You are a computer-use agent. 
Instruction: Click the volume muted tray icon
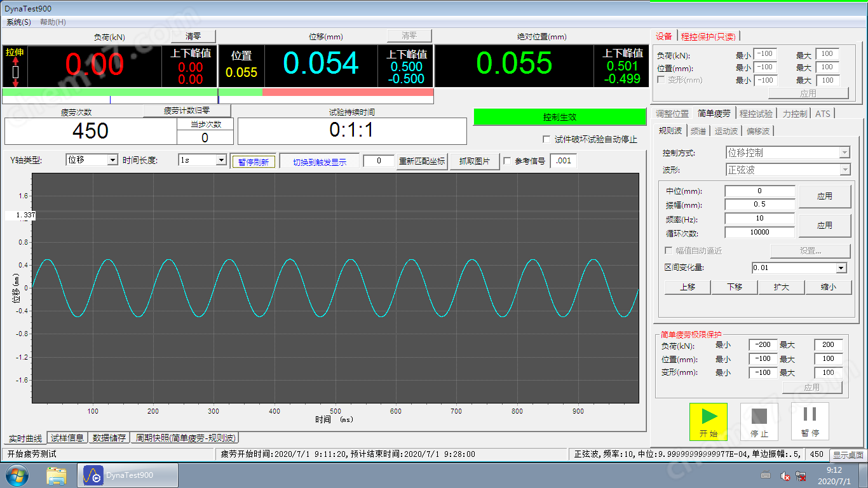785,476
